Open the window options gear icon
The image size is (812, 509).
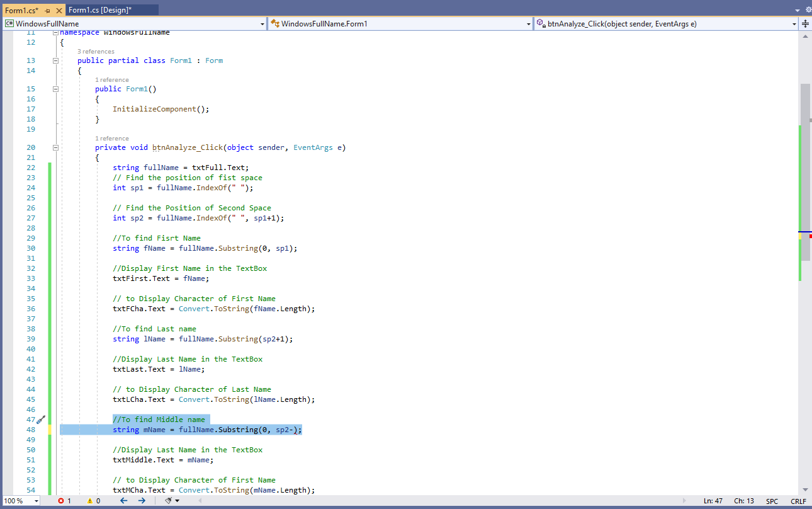tap(808, 10)
